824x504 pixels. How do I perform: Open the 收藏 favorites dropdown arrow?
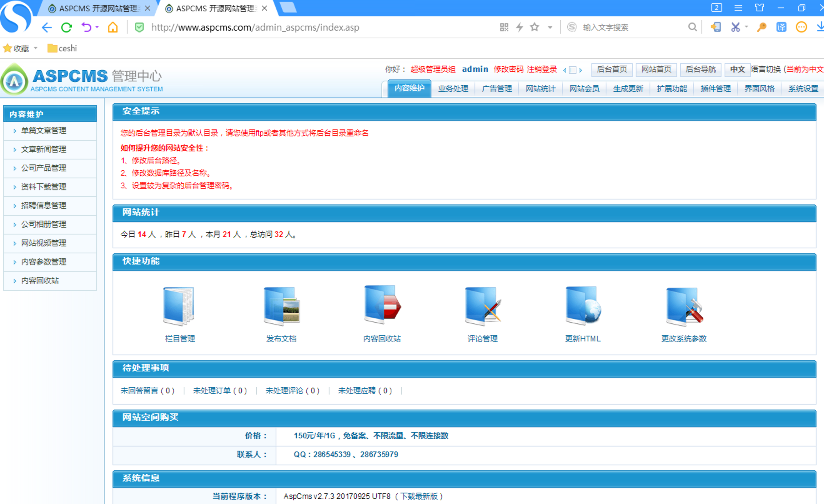[x=35, y=48]
